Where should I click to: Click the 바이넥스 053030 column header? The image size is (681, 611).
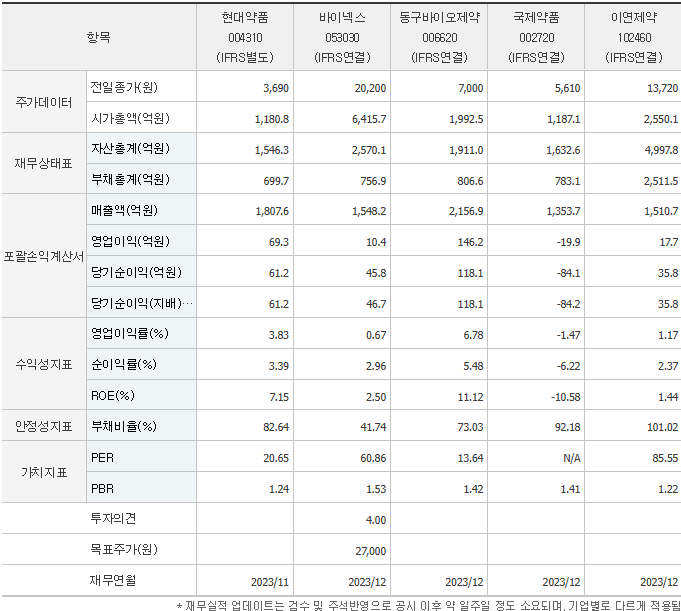(x=342, y=37)
